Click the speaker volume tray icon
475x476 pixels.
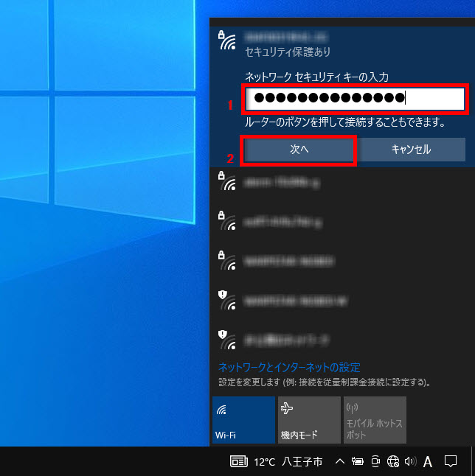point(410,462)
